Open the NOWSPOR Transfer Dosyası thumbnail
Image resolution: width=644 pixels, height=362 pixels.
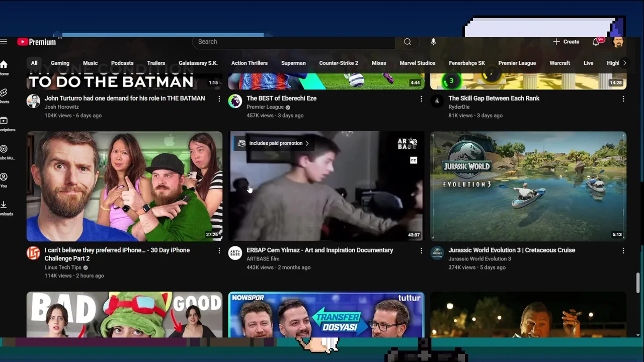coord(326,314)
